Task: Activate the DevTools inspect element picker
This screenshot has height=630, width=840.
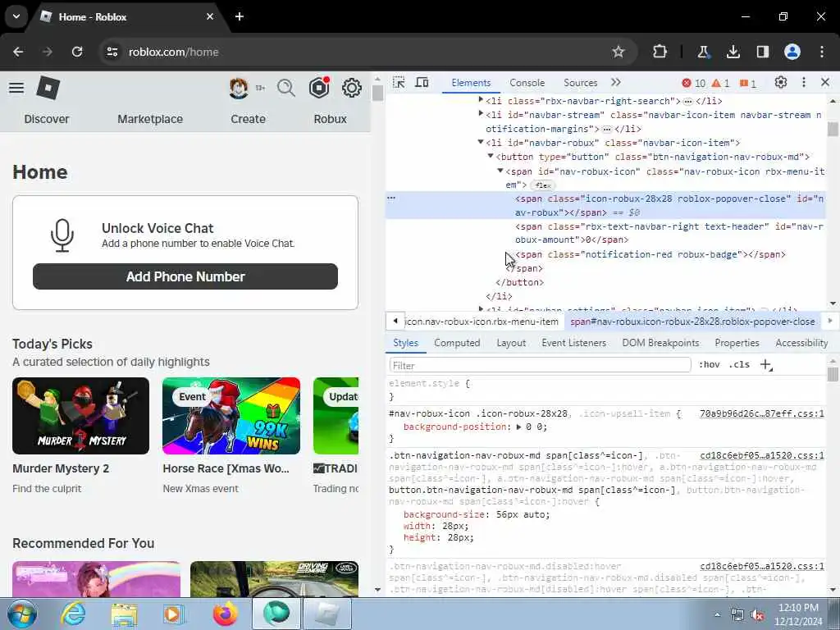Action: click(399, 83)
